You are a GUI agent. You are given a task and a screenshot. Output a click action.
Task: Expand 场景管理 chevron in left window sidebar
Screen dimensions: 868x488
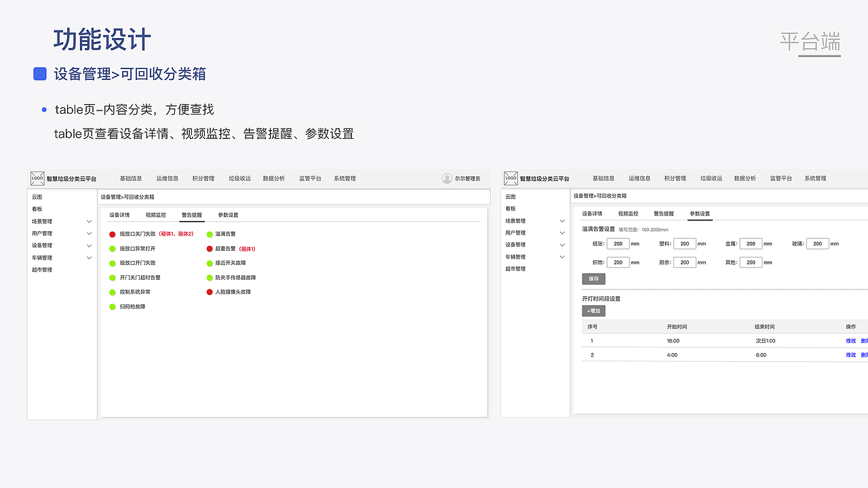pos(89,222)
